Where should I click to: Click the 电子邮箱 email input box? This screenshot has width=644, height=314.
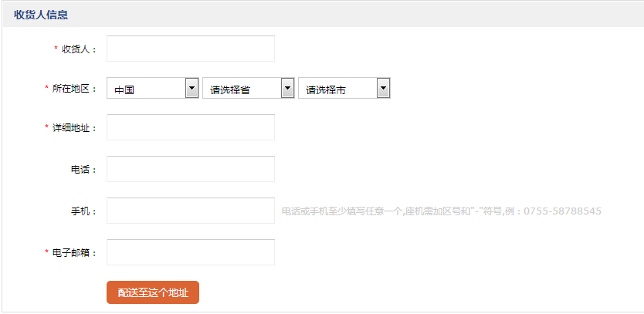190,252
